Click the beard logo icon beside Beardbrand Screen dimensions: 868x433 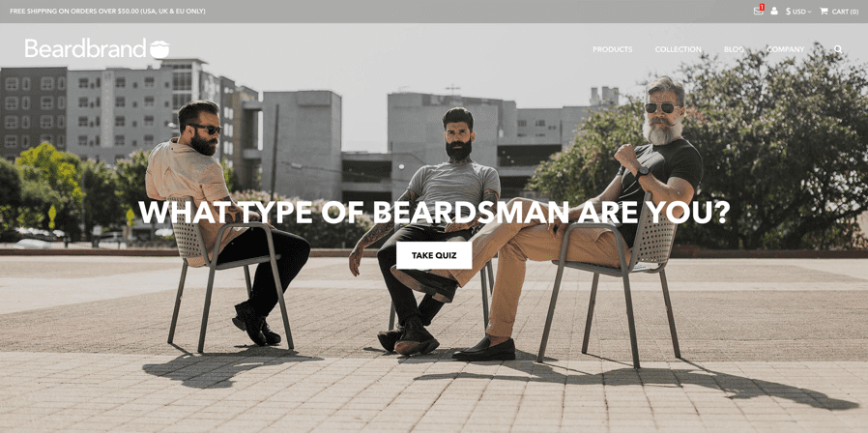click(x=159, y=48)
